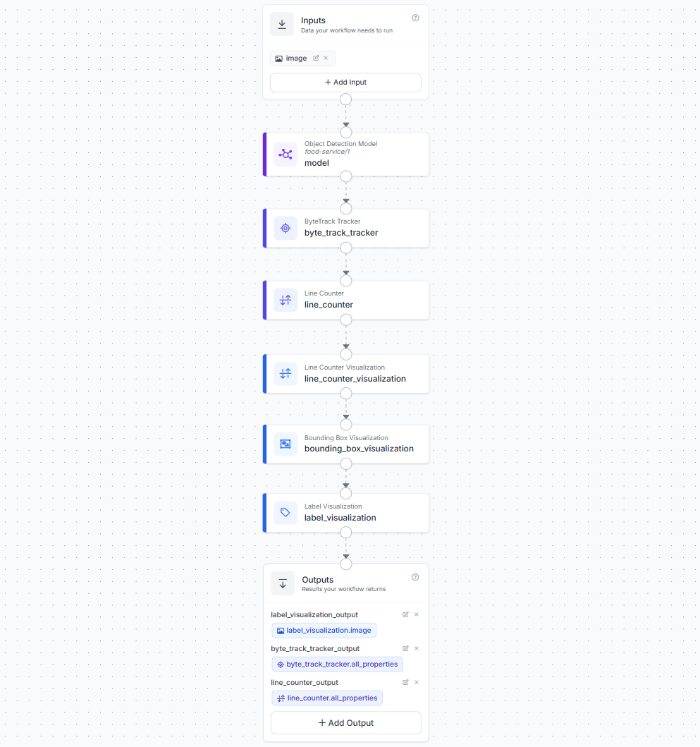Edit the image input parameter

click(x=316, y=58)
